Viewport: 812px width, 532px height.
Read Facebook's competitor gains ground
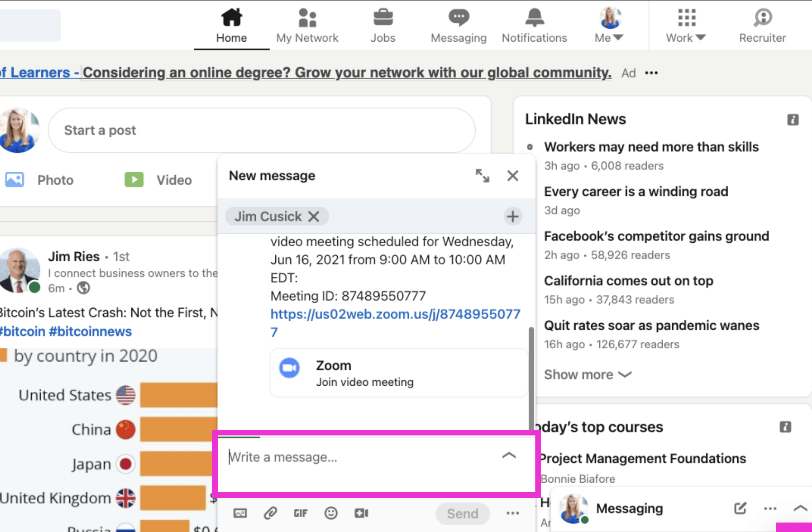657,236
